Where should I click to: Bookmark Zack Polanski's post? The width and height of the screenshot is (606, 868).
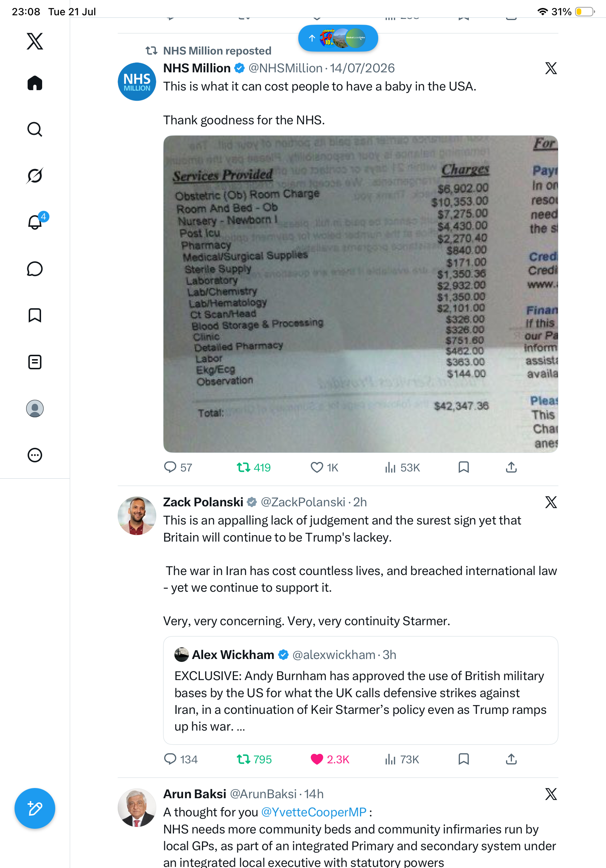pyautogui.click(x=464, y=759)
